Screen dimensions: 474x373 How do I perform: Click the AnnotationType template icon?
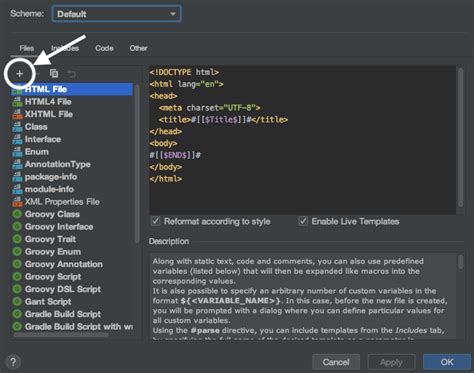click(17, 164)
